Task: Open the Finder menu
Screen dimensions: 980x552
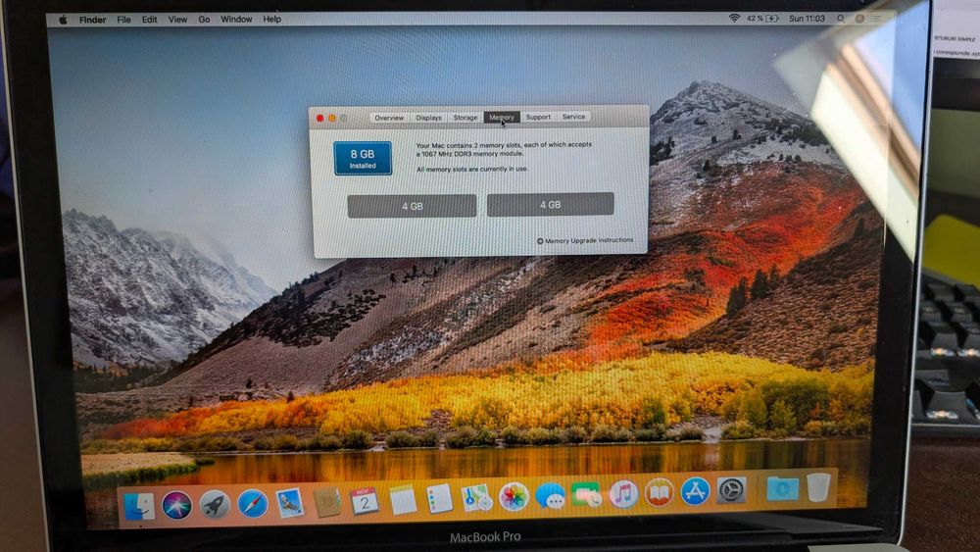Action: (x=92, y=20)
